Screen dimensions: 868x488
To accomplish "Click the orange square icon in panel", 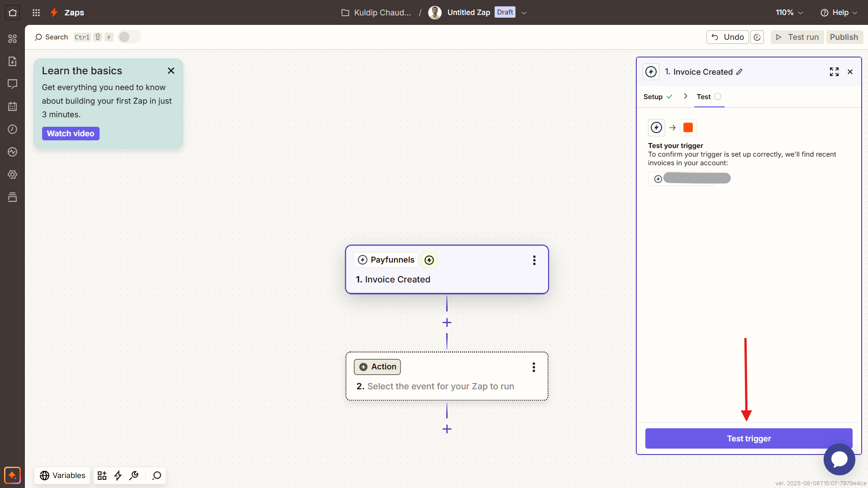I will (x=688, y=128).
